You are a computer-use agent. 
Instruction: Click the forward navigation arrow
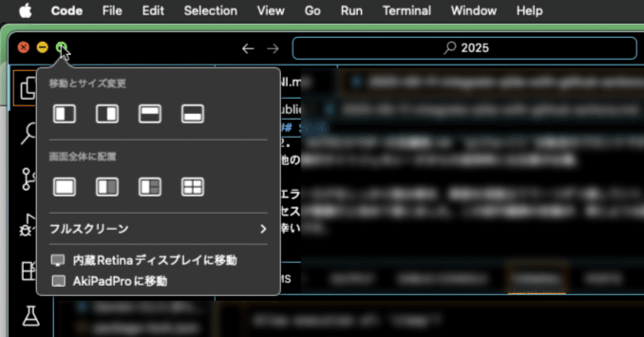[x=273, y=48]
